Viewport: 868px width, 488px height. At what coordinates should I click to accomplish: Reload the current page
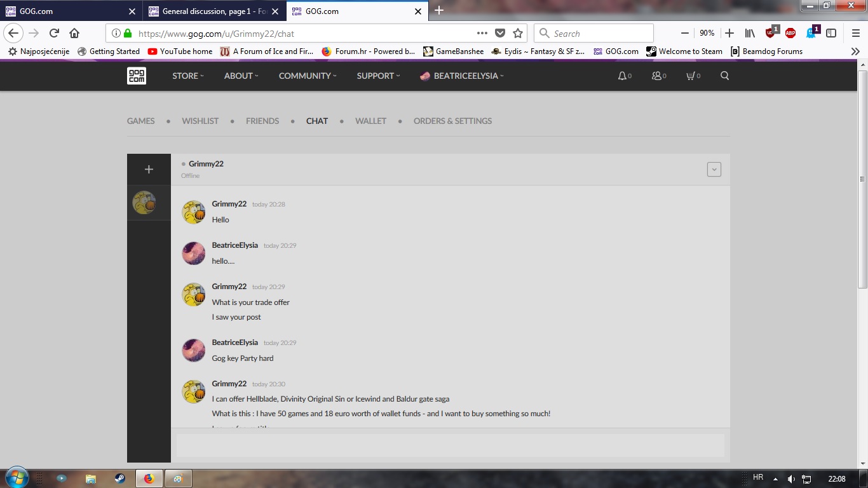(x=54, y=33)
